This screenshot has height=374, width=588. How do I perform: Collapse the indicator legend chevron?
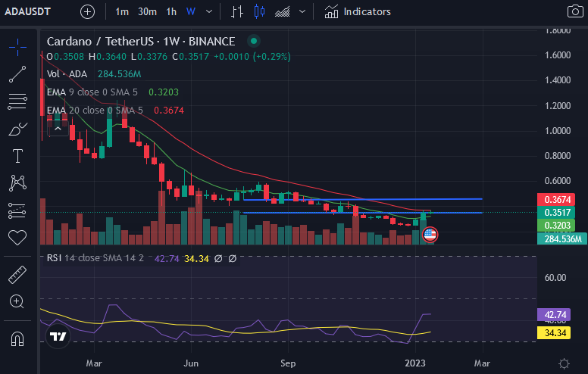pyautogui.click(x=58, y=129)
